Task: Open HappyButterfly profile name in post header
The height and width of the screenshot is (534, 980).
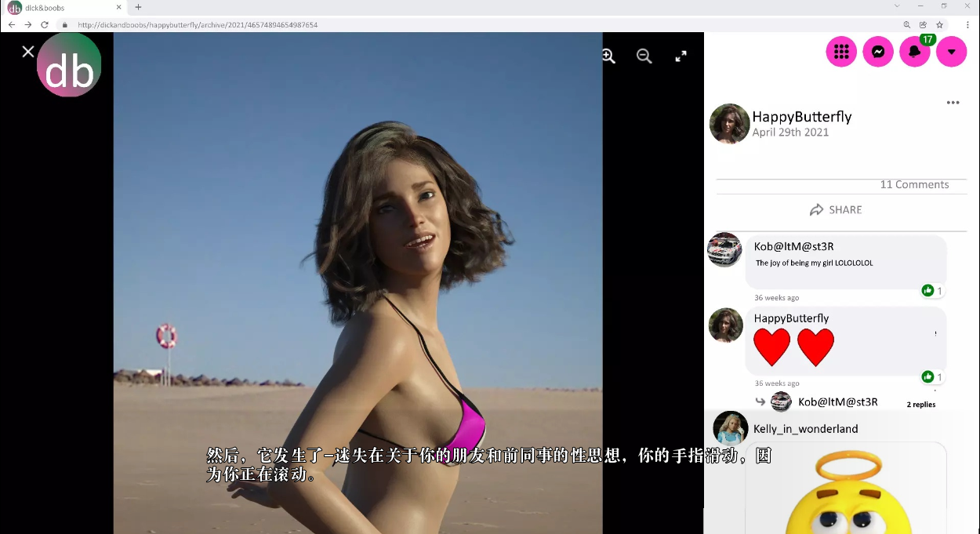Action: point(801,117)
